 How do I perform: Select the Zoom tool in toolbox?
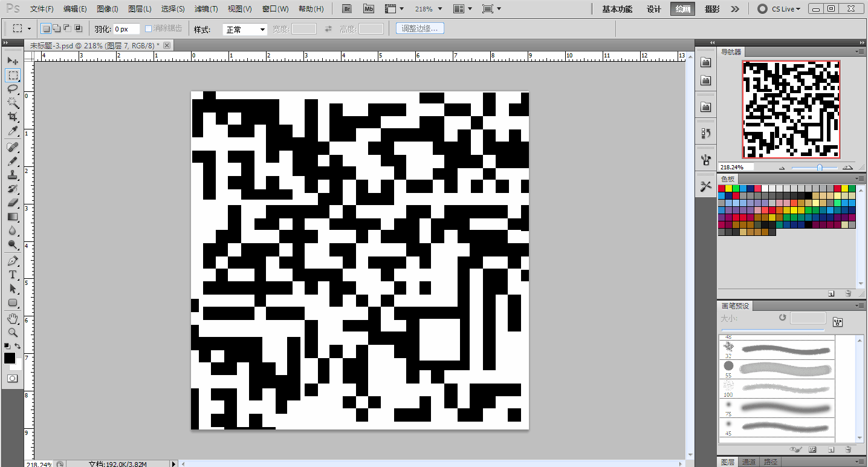coord(12,333)
